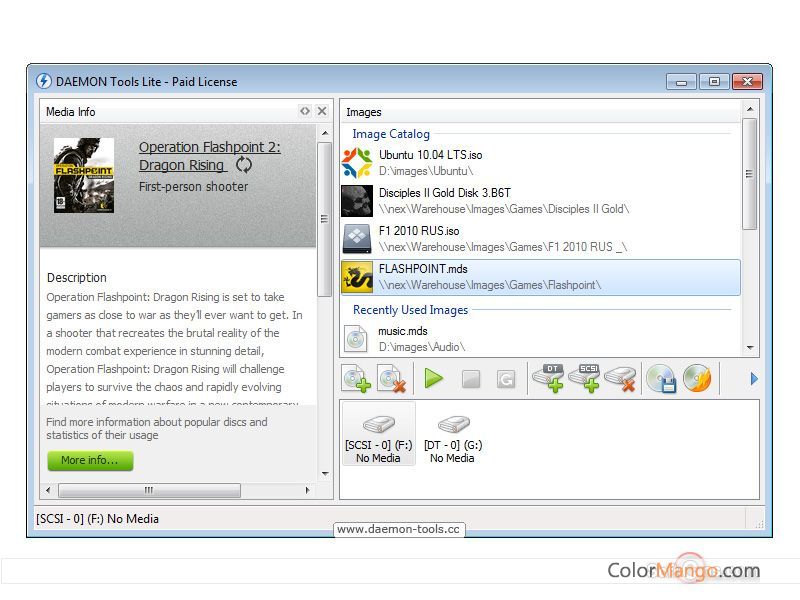
Task: Click the F1 2010 drive icon
Action: [357, 239]
